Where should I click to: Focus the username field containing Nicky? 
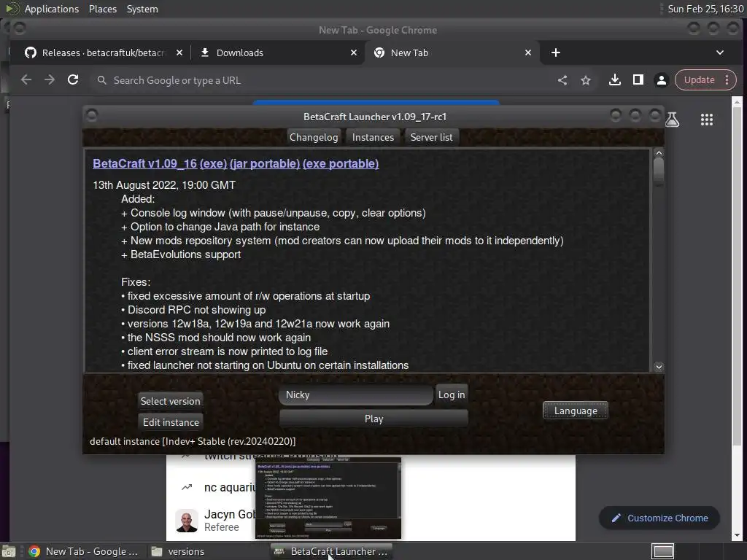(356, 394)
